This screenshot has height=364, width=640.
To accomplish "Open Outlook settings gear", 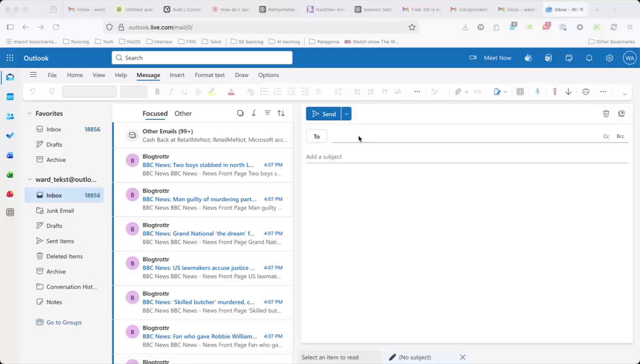I will [x=609, y=58].
